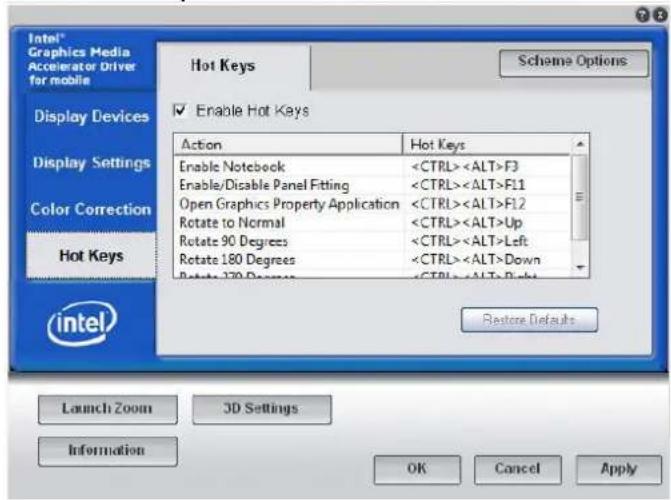This screenshot has width=671, height=500.
Task: Click the list scrollbar down arrow
Action: (x=580, y=268)
